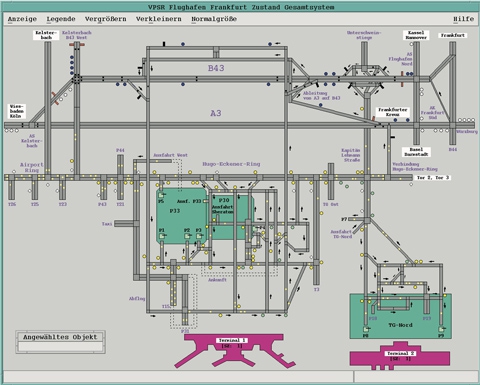480x385 pixels.
Task: Click the Vergrößern menu item
Action: pyautogui.click(x=105, y=19)
